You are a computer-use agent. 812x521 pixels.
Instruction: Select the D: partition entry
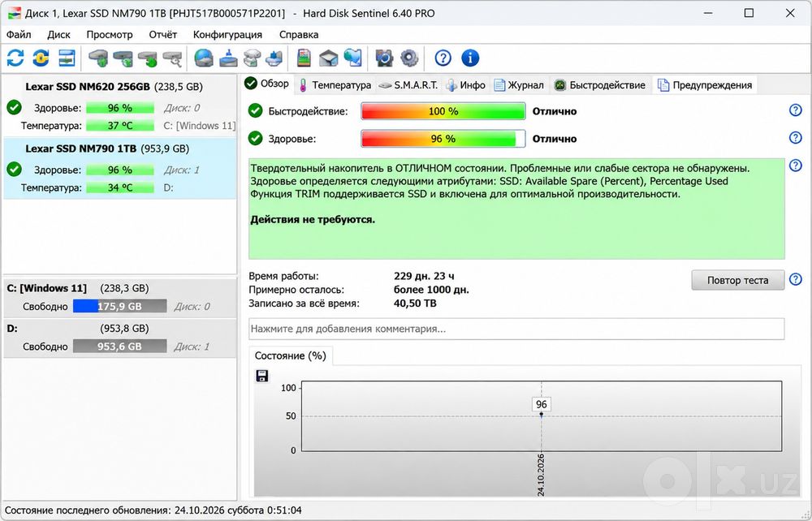[119, 338]
